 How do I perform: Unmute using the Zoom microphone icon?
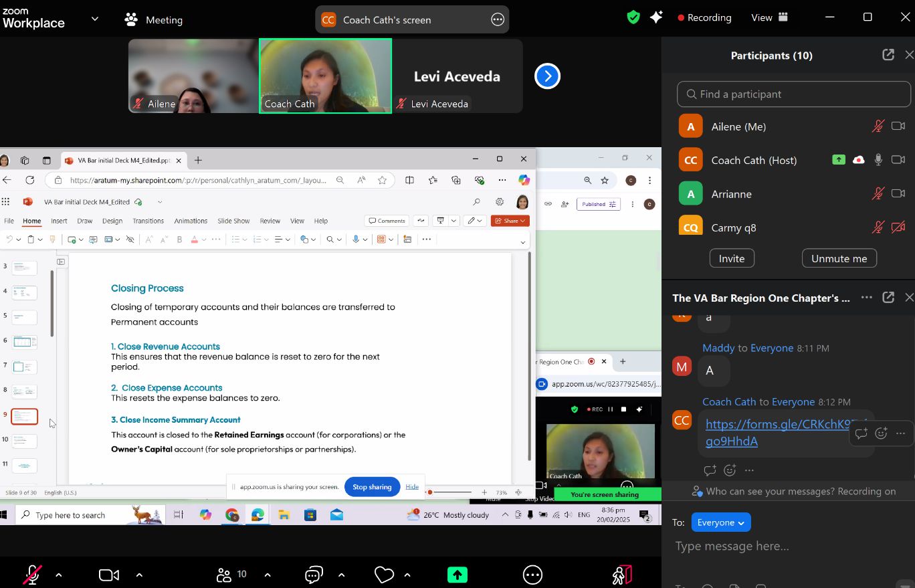(x=32, y=575)
